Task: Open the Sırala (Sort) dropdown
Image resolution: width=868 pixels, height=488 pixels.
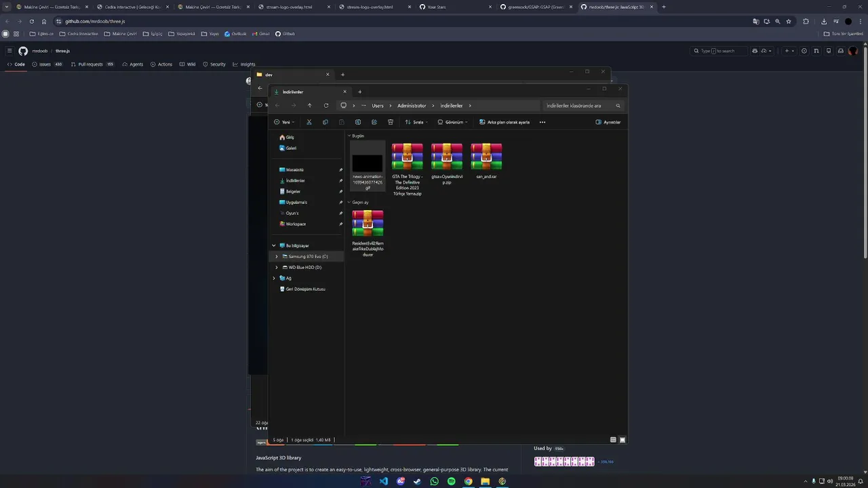Action: coord(416,122)
